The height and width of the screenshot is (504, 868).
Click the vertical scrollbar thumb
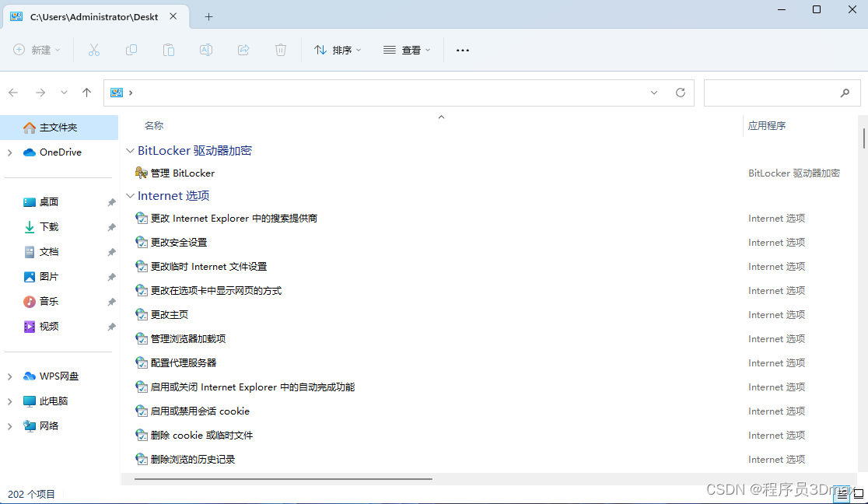(x=863, y=138)
